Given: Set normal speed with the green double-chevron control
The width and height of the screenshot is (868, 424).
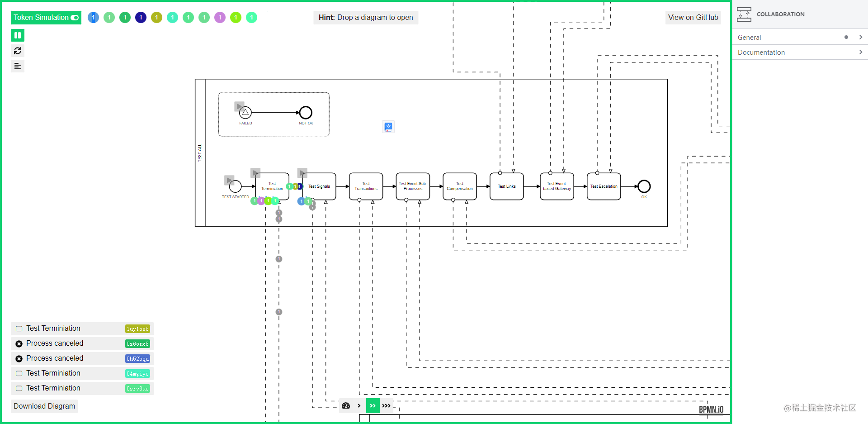Looking at the screenshot, I should pos(373,405).
